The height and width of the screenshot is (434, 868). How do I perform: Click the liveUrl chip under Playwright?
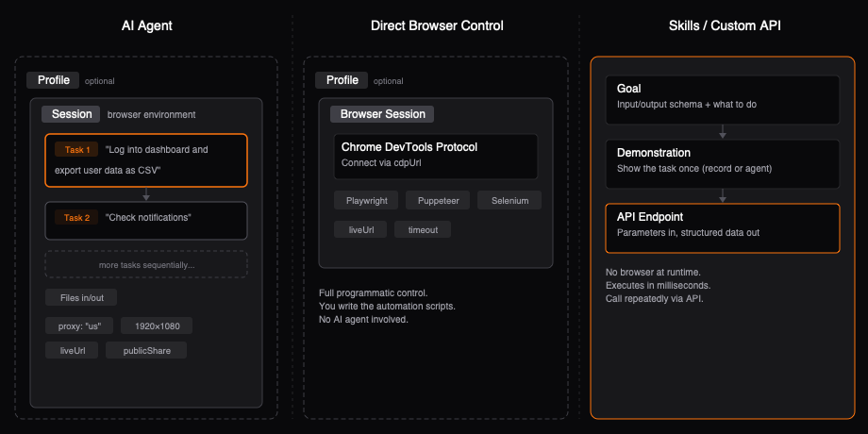click(x=360, y=229)
